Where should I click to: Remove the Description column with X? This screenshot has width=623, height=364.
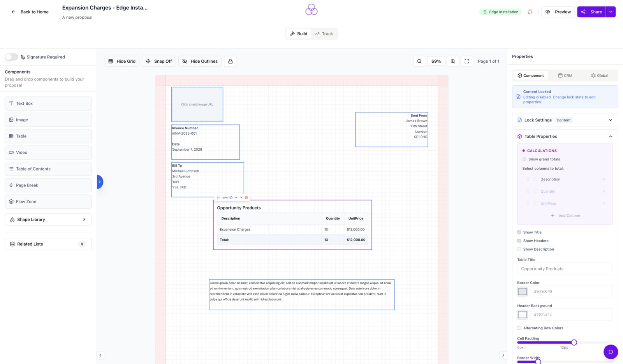pyautogui.click(x=604, y=179)
